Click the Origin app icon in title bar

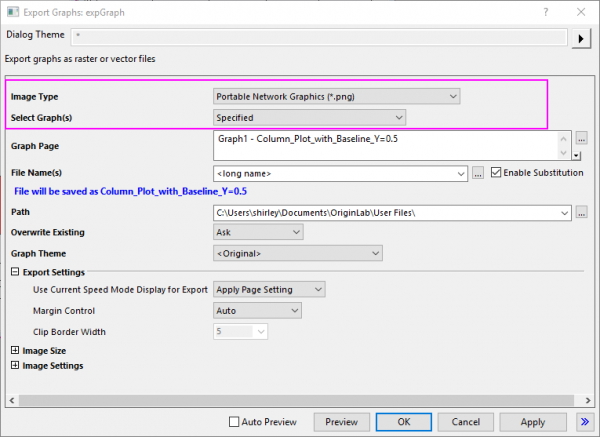[x=13, y=12]
